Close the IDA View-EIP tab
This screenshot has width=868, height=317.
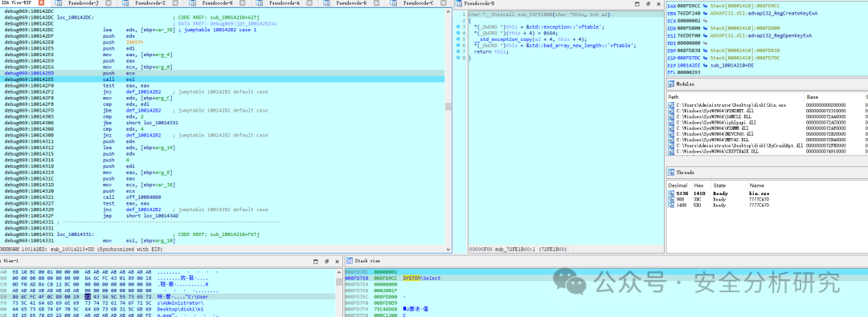click(x=42, y=3)
